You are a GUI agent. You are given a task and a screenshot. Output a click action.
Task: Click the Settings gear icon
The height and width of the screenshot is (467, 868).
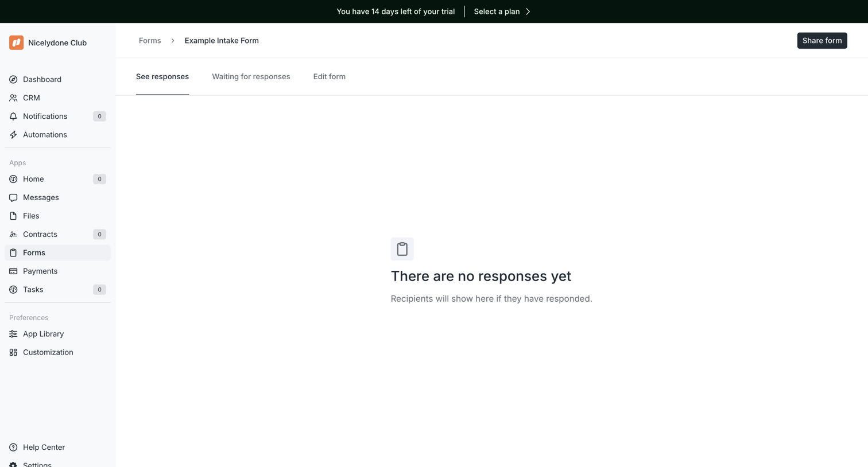(x=13, y=464)
